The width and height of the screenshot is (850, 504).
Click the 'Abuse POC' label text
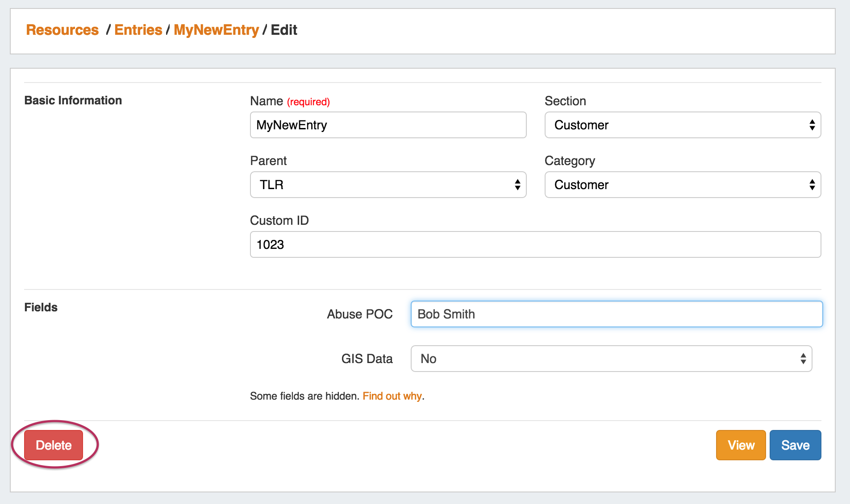click(x=359, y=314)
